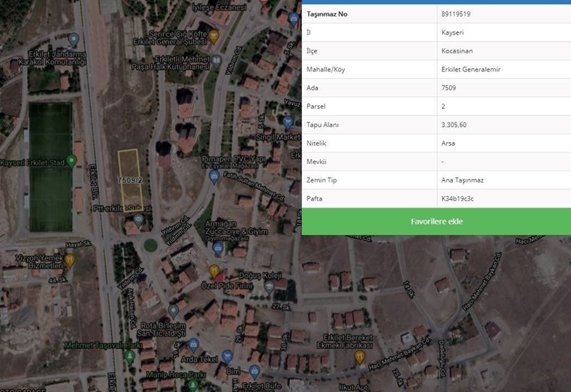Viewport: 571px width, 392px height.
Task: Click the Mevkii label
Action: tap(316, 161)
